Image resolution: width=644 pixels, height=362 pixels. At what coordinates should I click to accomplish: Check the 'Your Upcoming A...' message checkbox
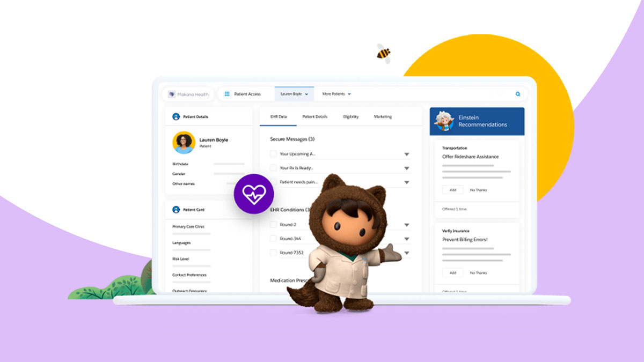273,154
